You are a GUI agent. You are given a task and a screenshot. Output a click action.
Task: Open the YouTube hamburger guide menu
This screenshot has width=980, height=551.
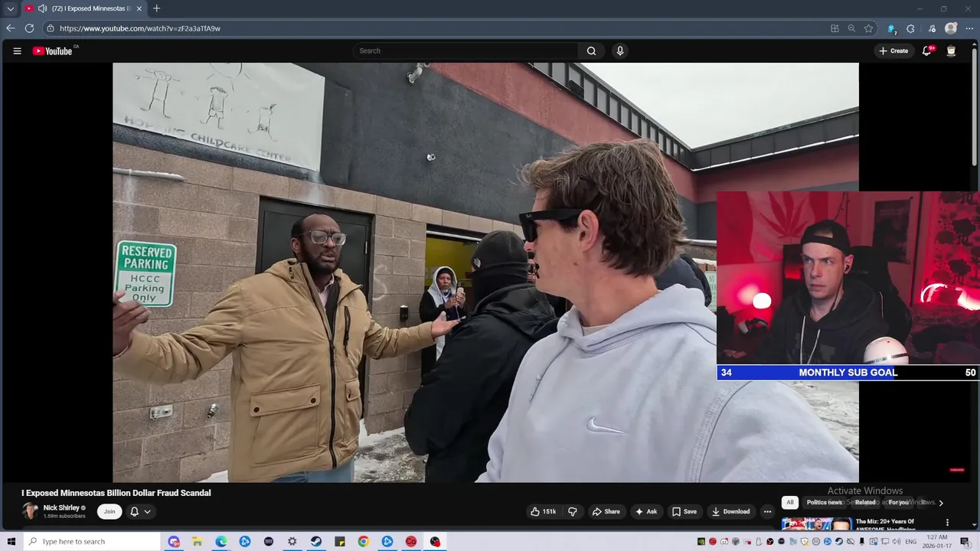coord(17,51)
